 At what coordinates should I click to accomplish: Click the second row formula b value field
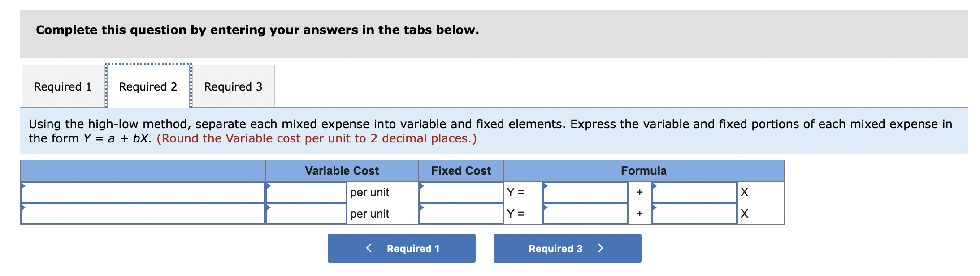click(695, 214)
